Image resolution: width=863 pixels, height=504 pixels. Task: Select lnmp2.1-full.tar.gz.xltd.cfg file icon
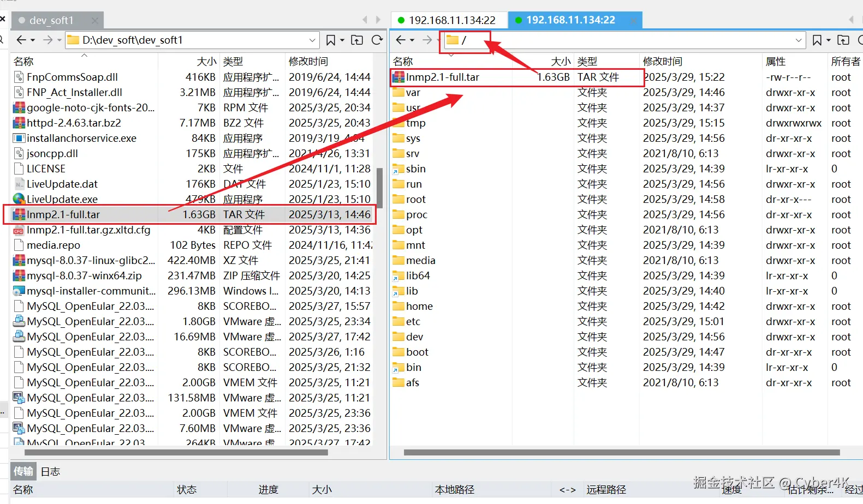19,230
